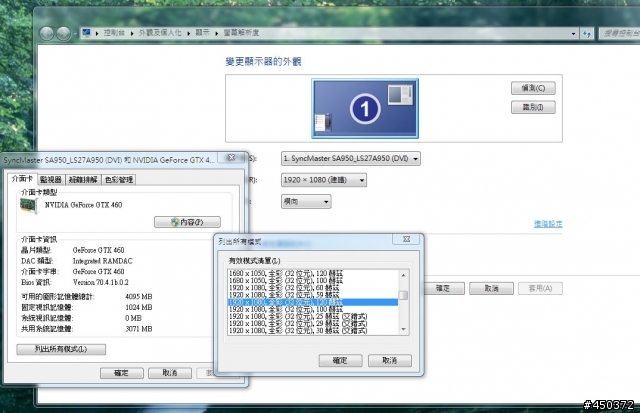The image size is (640, 413).
Task: Expand the breadcrumb arrow after 外觀及個人化
Action: click(189, 33)
